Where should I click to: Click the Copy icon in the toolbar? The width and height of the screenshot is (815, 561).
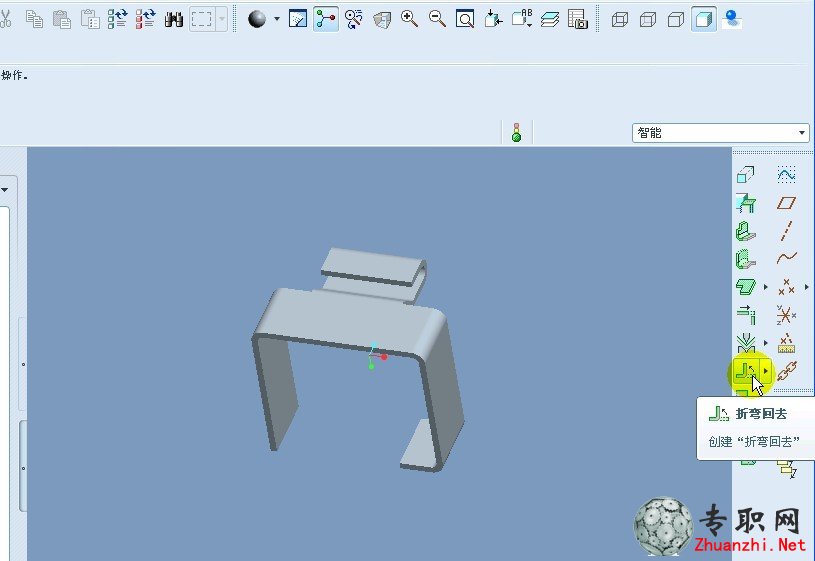[34, 19]
